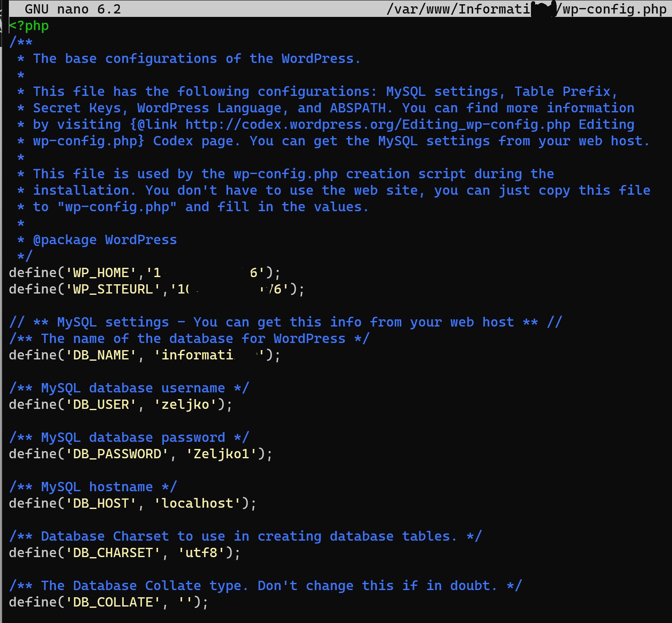This screenshot has height=623, width=672.
Task: Place cursor on the define 'WP_HOME' line
Action: point(144,273)
